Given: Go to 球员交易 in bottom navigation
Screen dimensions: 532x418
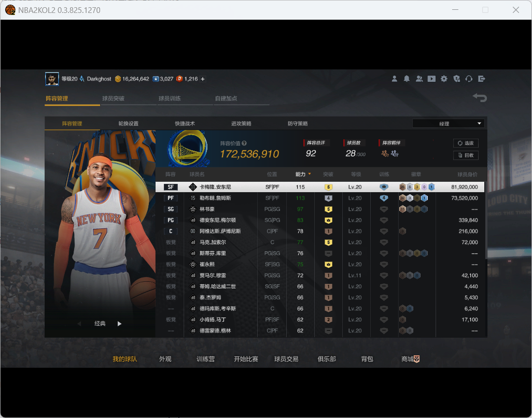Looking at the screenshot, I should tap(286, 359).
